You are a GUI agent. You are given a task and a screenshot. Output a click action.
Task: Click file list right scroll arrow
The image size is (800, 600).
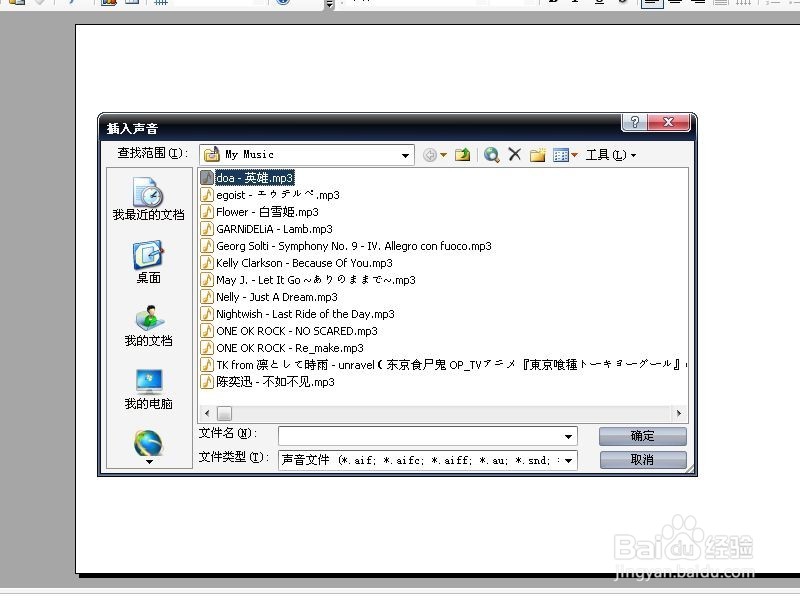click(x=679, y=413)
